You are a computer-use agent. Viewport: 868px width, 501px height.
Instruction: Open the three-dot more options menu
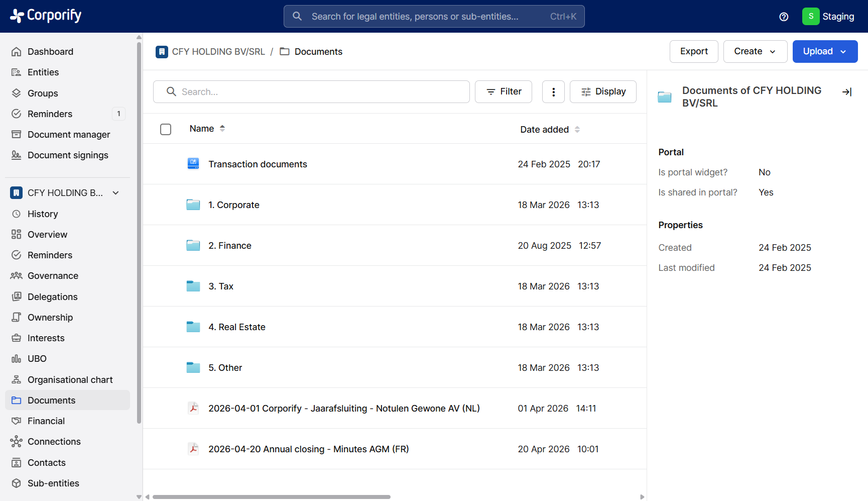(x=553, y=91)
